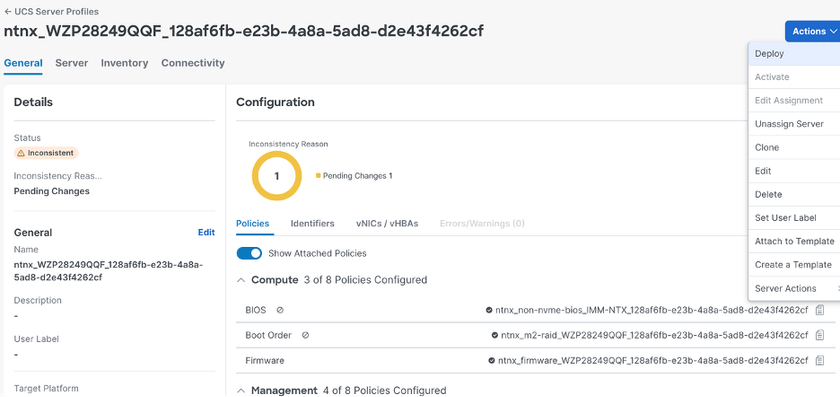The image size is (840, 397).
Task: Select Deploy from Actions menu
Action: point(794,54)
